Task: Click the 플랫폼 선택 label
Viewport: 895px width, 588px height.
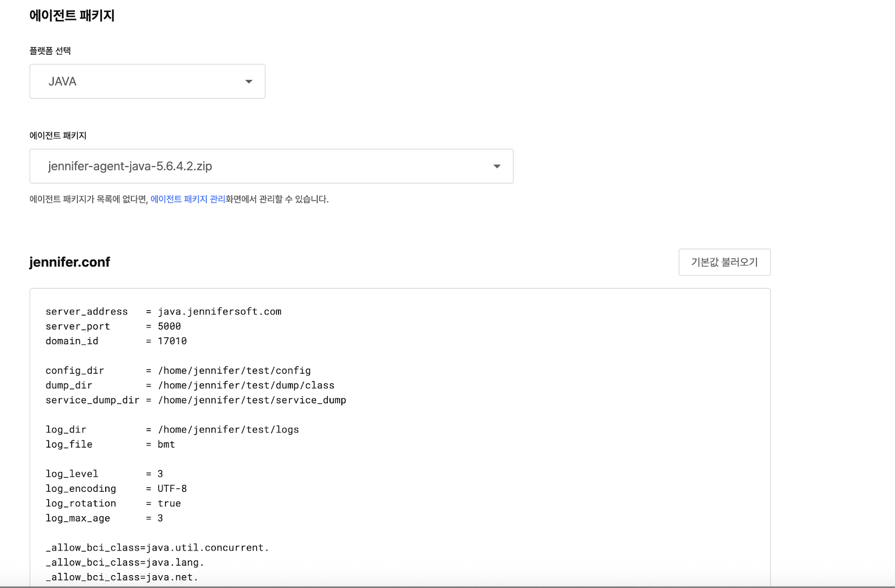Action: click(50, 51)
